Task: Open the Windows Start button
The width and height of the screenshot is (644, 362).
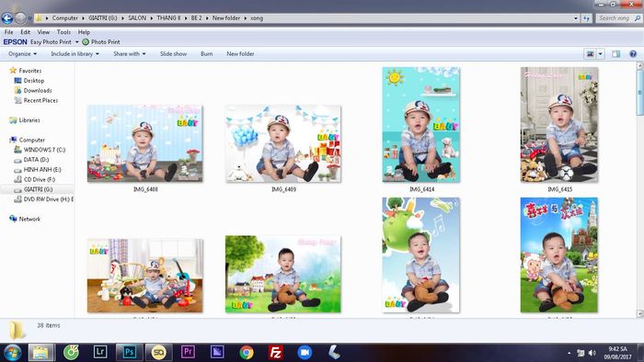Action: click(12, 353)
